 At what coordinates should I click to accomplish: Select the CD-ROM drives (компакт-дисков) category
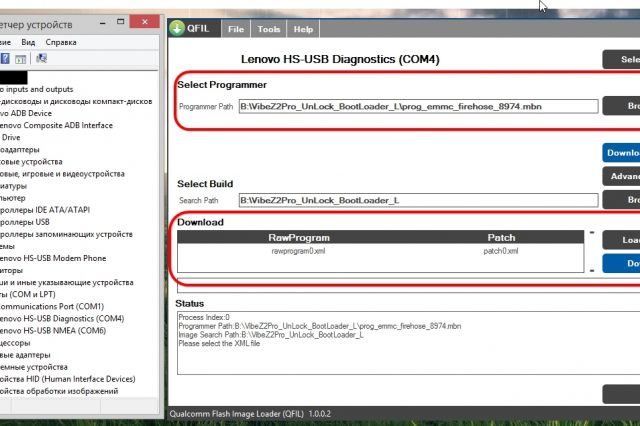click(76, 101)
